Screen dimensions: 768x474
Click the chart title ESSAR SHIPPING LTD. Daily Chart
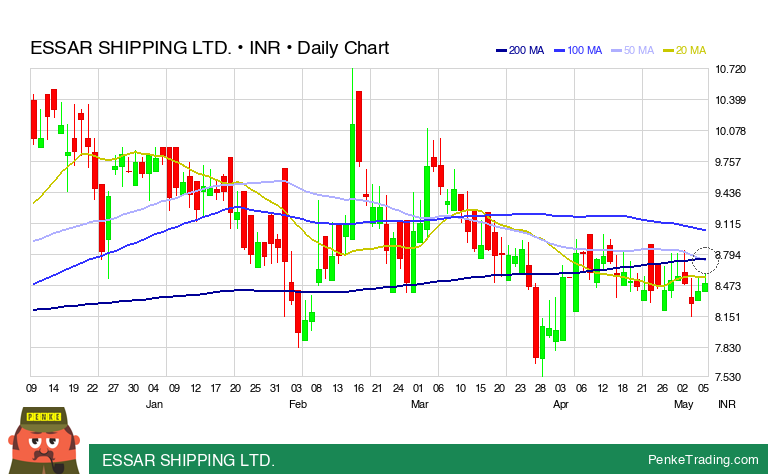click(x=210, y=48)
